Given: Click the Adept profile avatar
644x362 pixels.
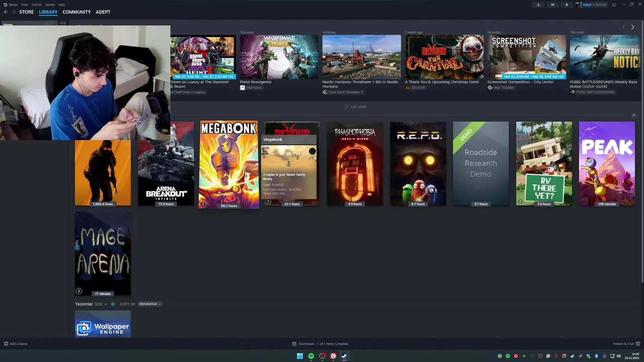Looking at the screenshot, I should tap(579, 5).
